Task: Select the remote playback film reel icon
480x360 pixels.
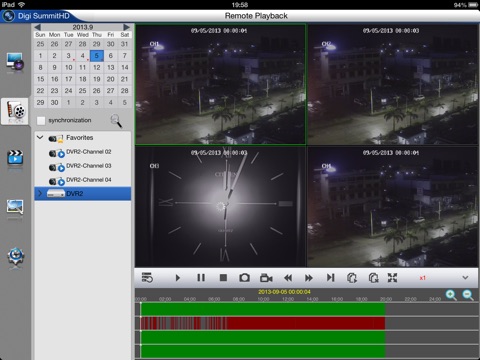Action: click(15, 111)
